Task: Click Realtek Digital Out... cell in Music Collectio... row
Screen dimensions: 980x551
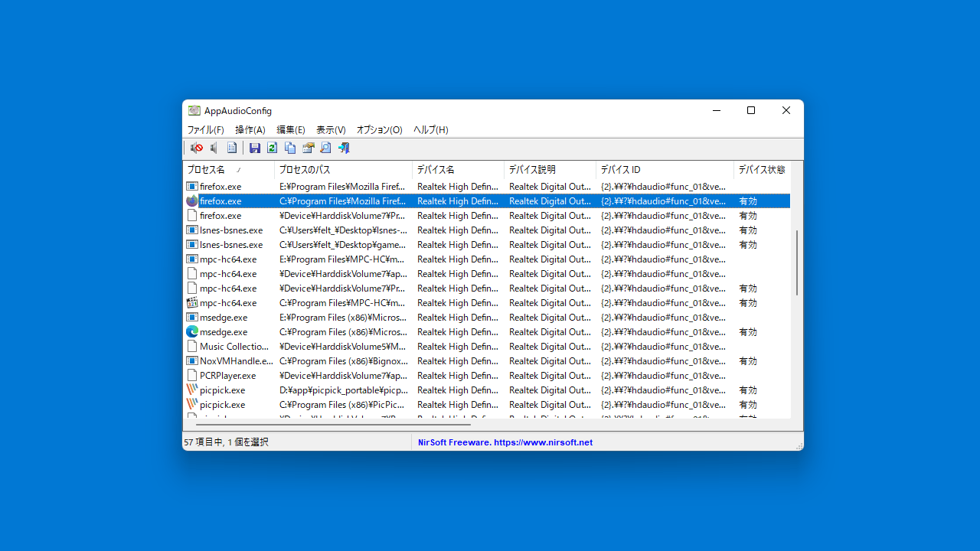Action: 550,346
